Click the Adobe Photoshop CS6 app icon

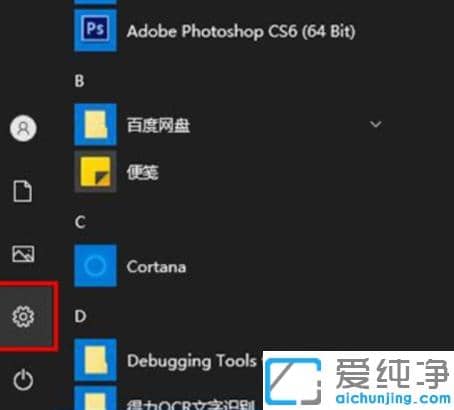click(95, 30)
